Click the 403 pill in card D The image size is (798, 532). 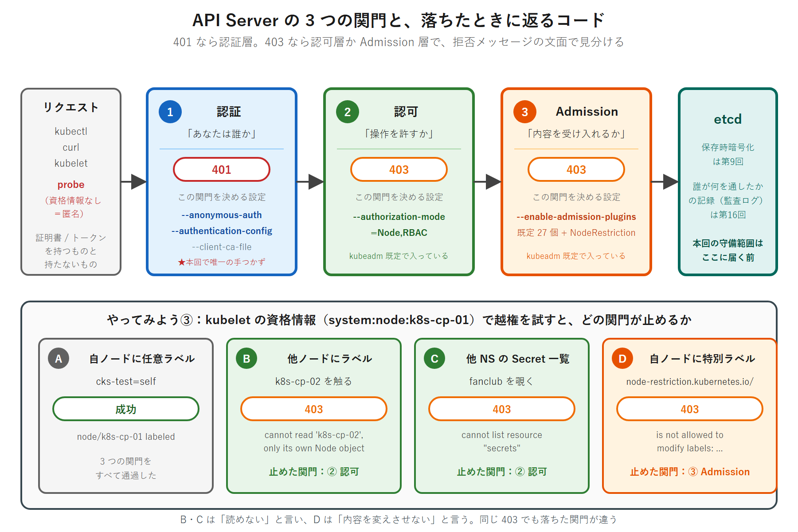click(x=690, y=409)
